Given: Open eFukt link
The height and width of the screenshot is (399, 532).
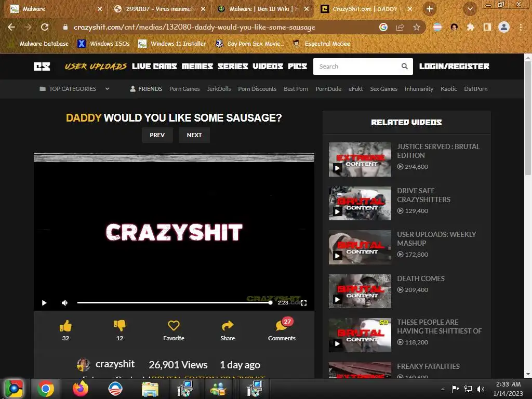Looking at the screenshot, I should [x=355, y=89].
